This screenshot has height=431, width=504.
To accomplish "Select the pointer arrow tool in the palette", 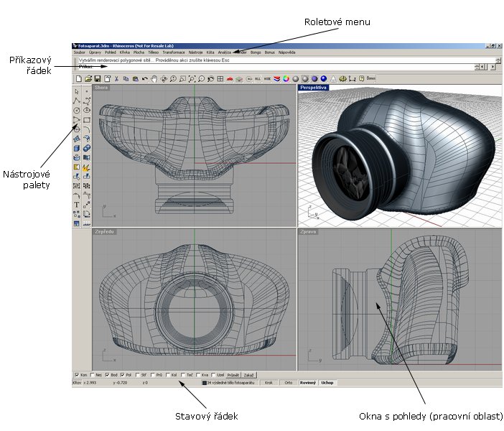I will tap(77, 91).
